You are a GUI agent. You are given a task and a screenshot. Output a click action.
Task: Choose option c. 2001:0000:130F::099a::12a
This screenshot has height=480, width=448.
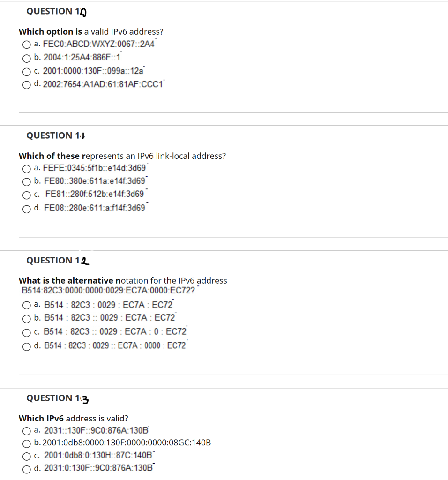point(26,71)
